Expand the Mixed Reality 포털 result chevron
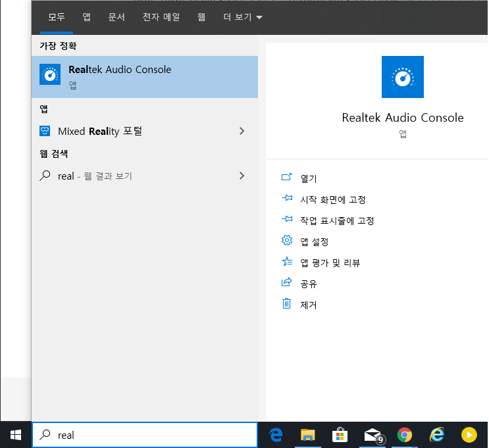The height and width of the screenshot is (448, 489). point(242,131)
